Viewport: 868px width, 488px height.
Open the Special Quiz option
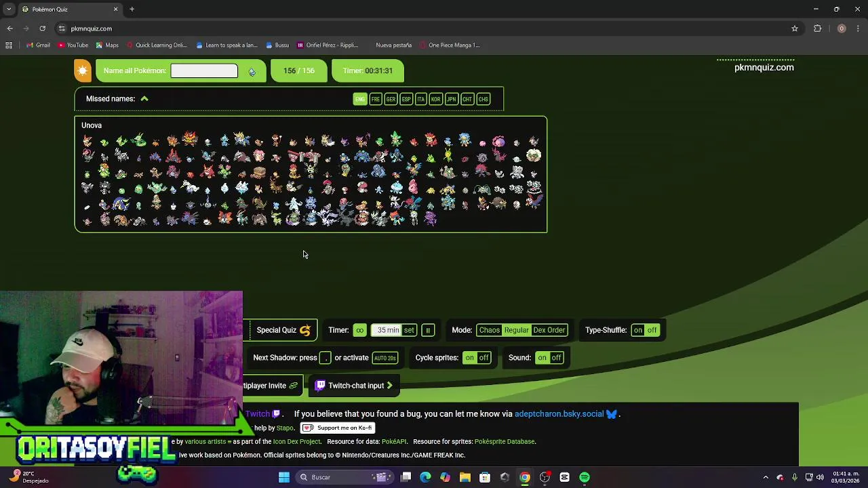[283, 330]
